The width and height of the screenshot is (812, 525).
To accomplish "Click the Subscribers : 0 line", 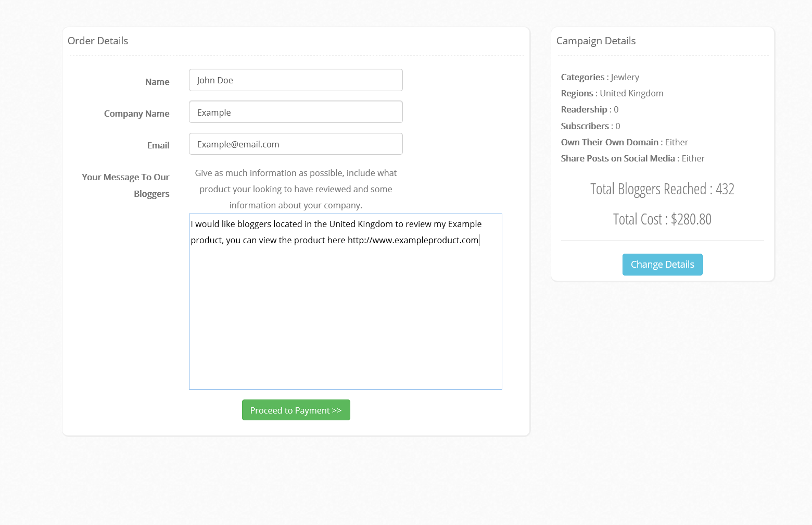I will pos(590,126).
